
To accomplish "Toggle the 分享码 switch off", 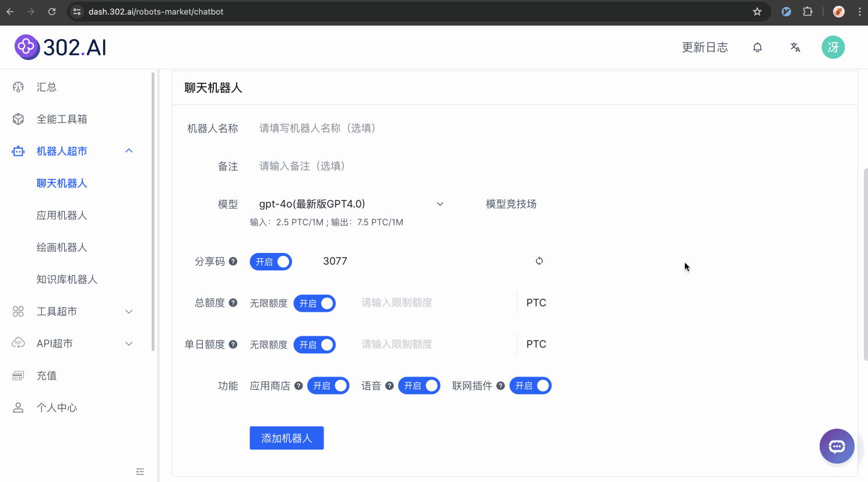I will pyautogui.click(x=271, y=262).
